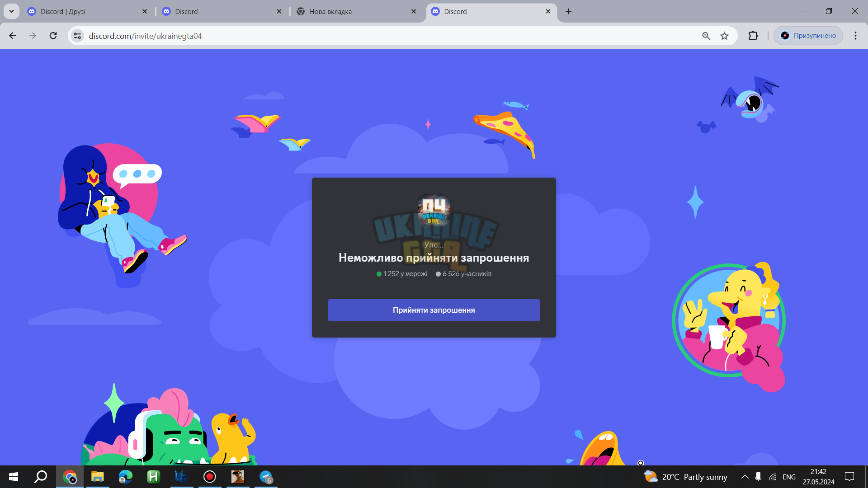Open the red record app in taskbar
Viewport: 868px width, 488px height.
point(210,477)
